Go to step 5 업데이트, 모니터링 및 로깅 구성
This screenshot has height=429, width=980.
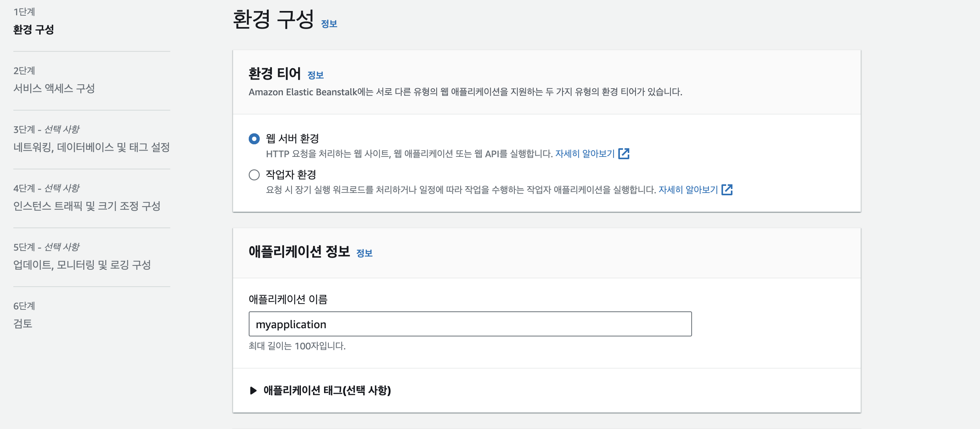[82, 265]
